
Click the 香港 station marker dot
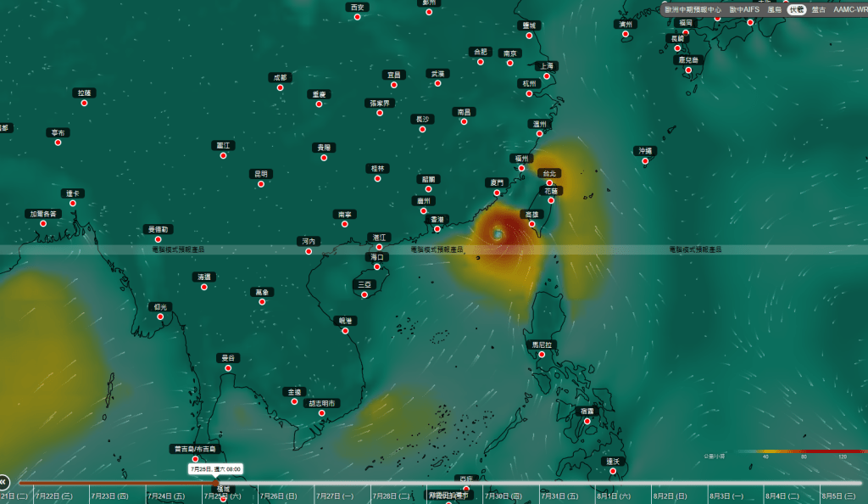pyautogui.click(x=437, y=229)
